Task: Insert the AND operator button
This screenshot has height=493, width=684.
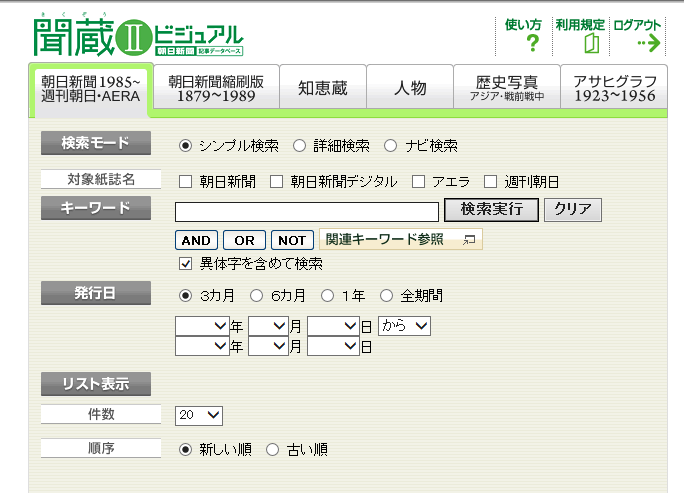Action: (196, 240)
